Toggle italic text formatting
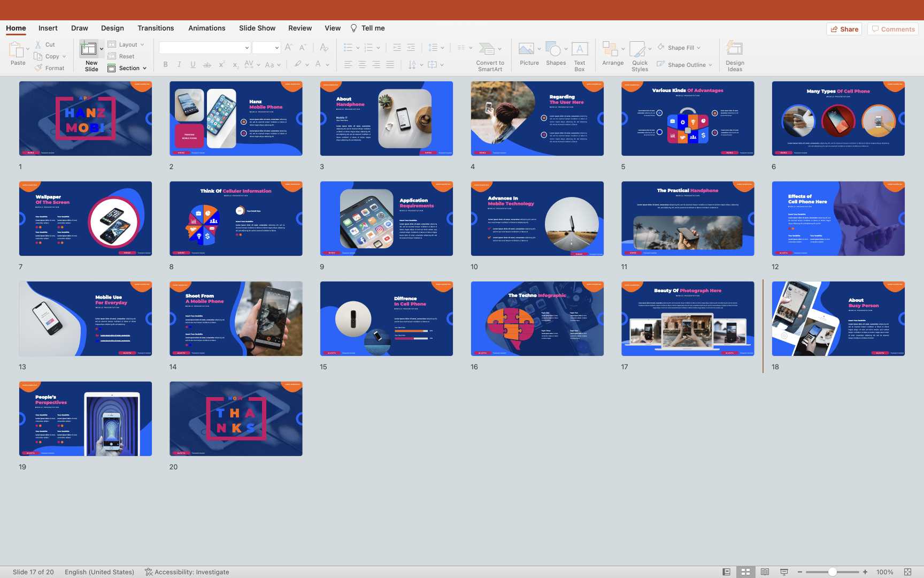 pyautogui.click(x=179, y=65)
